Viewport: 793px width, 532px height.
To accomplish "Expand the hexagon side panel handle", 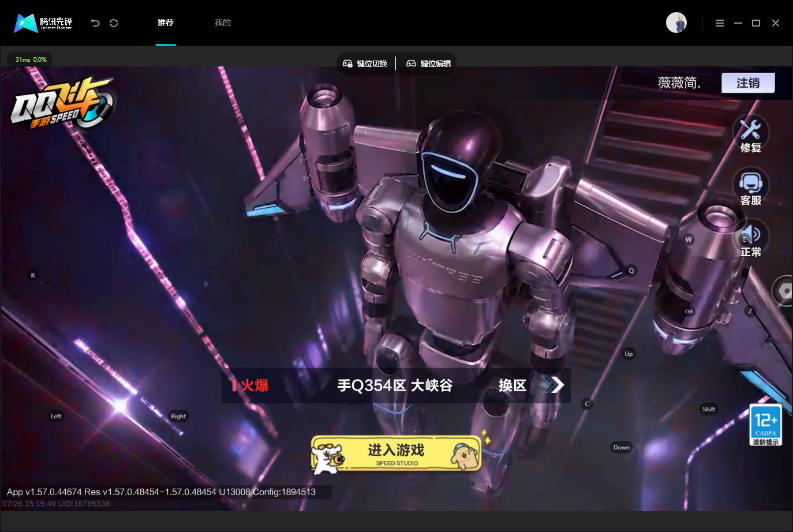I will click(784, 291).
